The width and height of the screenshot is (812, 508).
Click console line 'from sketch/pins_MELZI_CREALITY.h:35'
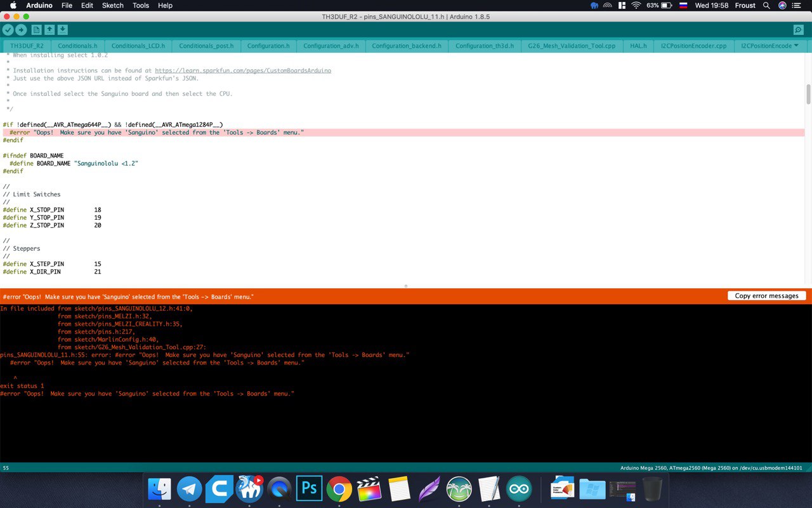(120, 324)
